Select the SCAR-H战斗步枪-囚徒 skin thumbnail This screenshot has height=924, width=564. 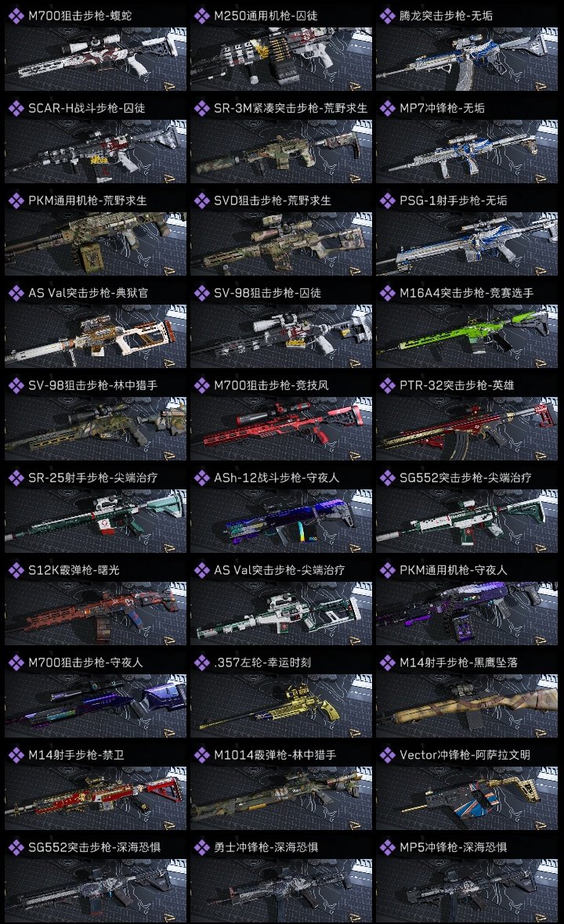coord(96,151)
